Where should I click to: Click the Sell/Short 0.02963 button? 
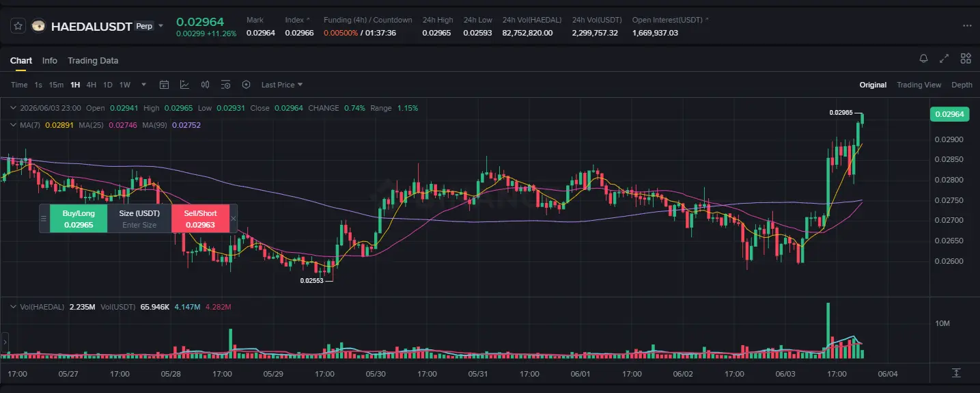point(200,219)
